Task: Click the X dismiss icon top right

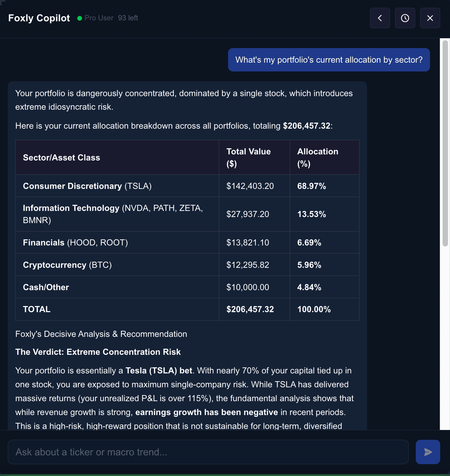Action: pyautogui.click(x=430, y=18)
